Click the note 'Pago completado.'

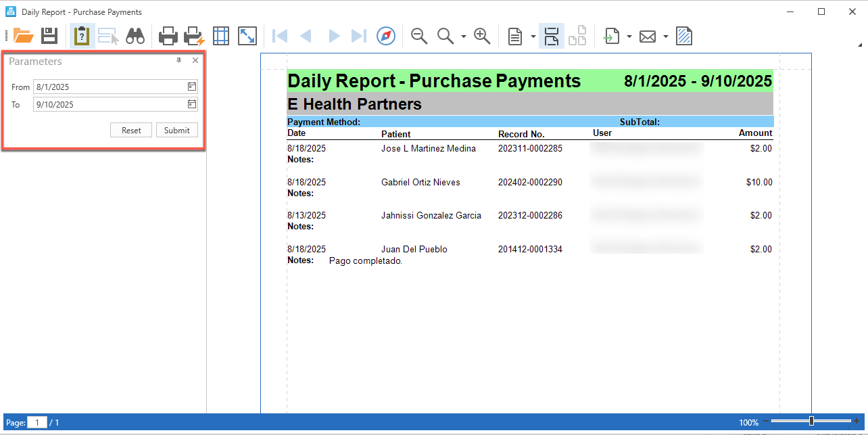[x=366, y=261]
